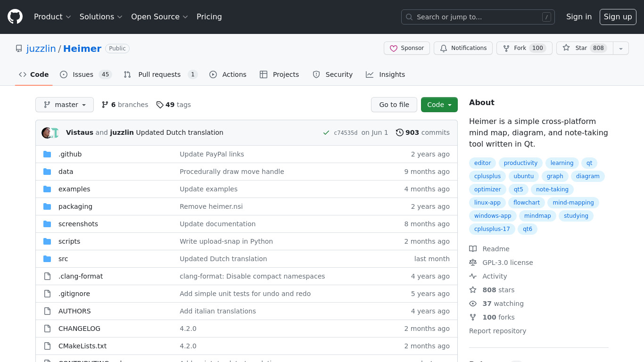Screen dimensions: 644x362
Task: Click the folder icon for examples
Action: tap(47, 189)
